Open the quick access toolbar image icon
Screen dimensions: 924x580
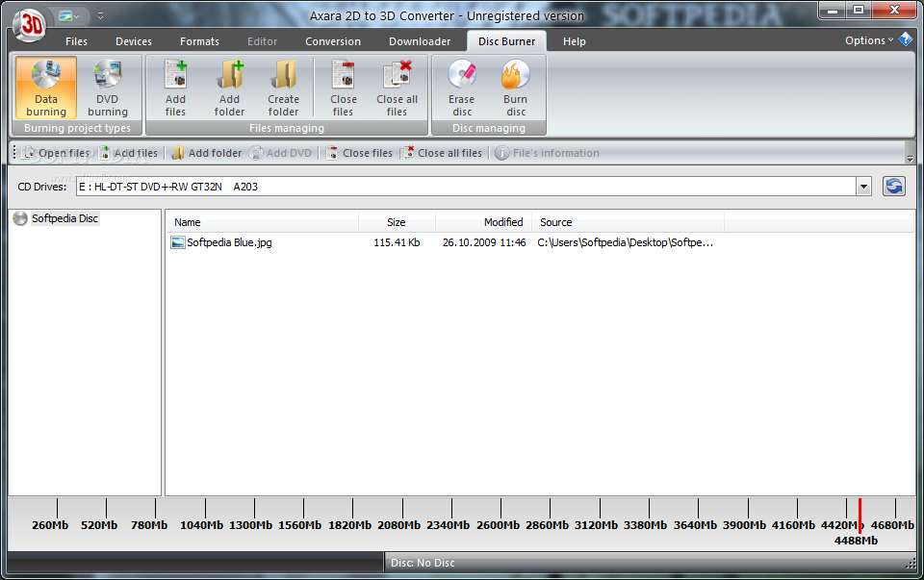pos(69,16)
